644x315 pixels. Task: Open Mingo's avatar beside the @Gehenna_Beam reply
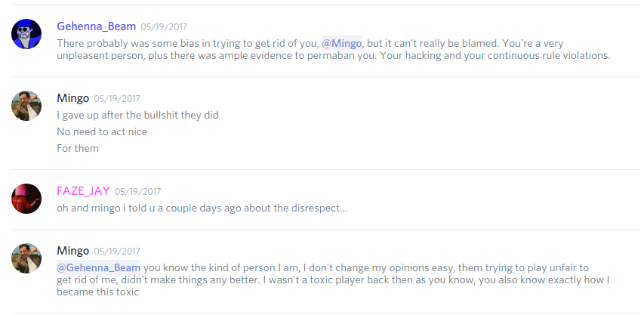[x=26, y=258]
